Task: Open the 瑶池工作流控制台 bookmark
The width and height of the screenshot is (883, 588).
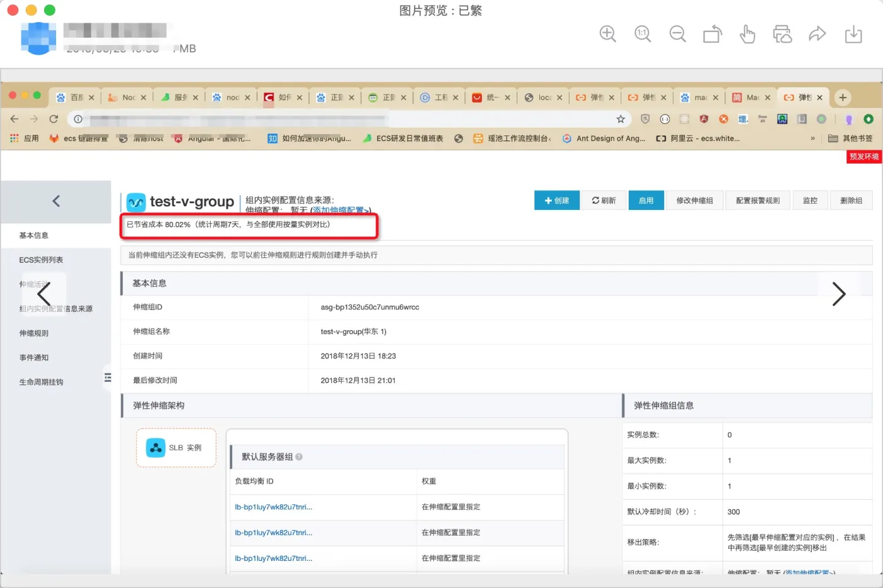Action: coord(512,138)
